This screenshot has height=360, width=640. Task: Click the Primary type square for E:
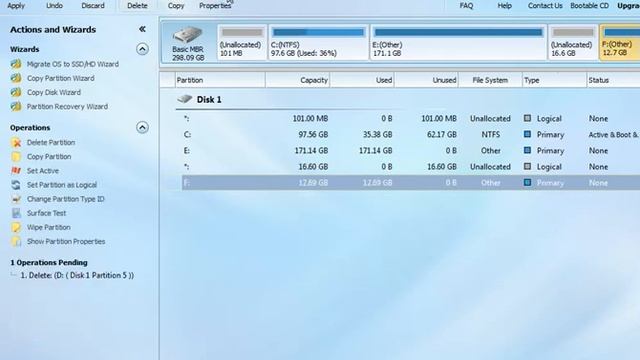click(527, 150)
